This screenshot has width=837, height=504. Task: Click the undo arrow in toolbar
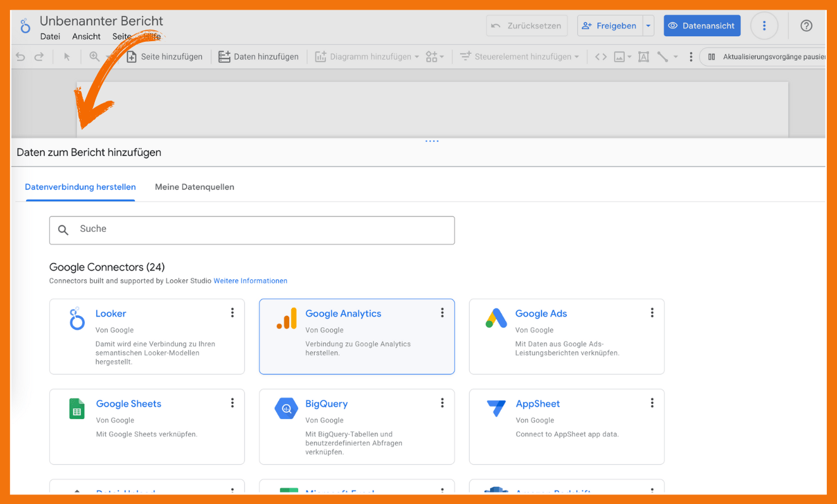point(20,57)
